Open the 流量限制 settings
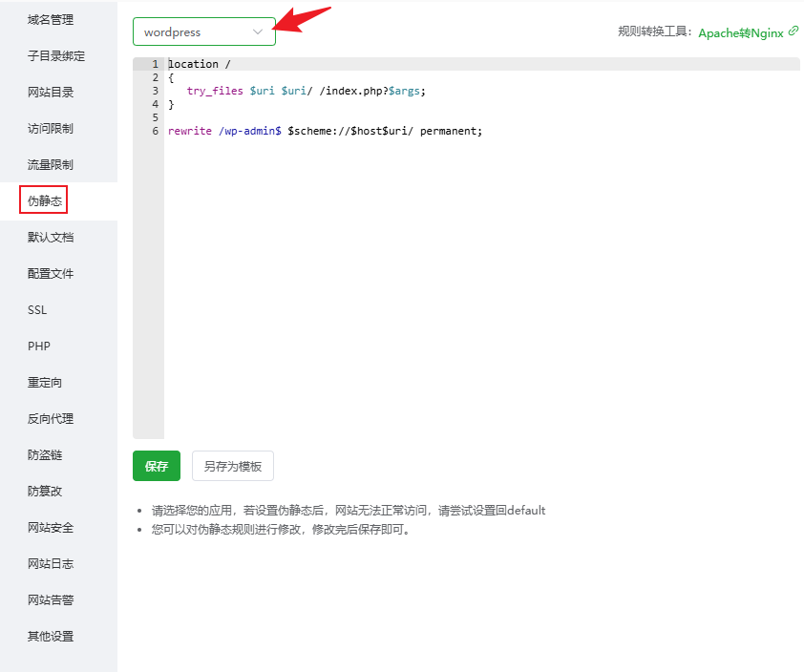 point(51,165)
